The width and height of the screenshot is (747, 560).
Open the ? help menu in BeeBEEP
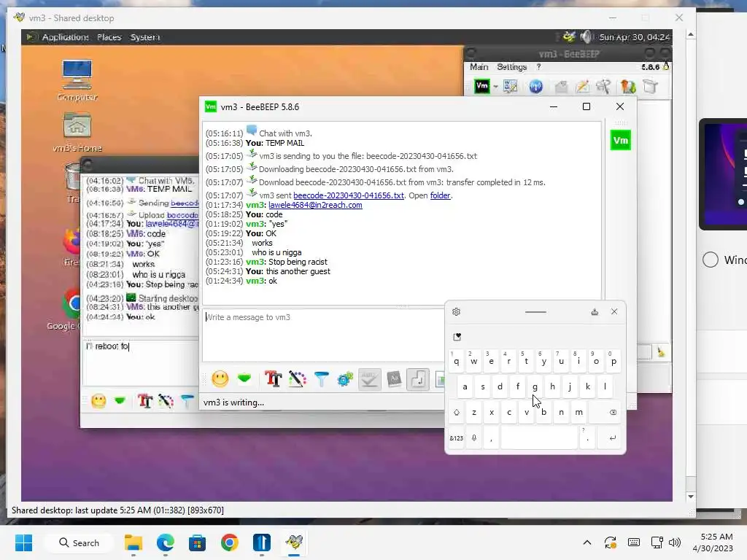[538, 67]
